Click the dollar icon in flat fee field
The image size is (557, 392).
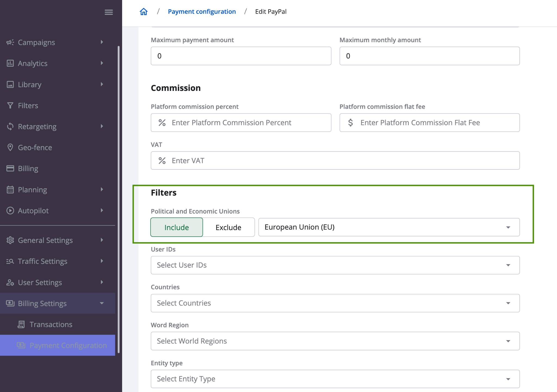coord(351,123)
